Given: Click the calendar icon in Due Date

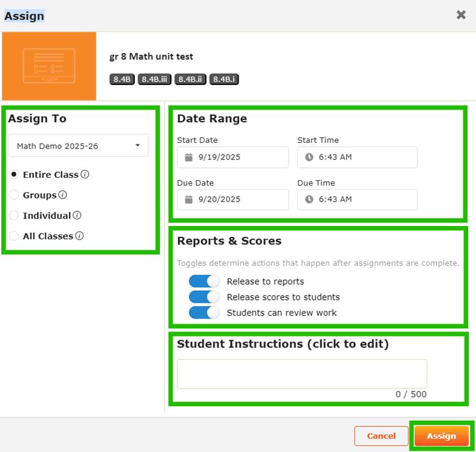Looking at the screenshot, I should pos(189,199).
